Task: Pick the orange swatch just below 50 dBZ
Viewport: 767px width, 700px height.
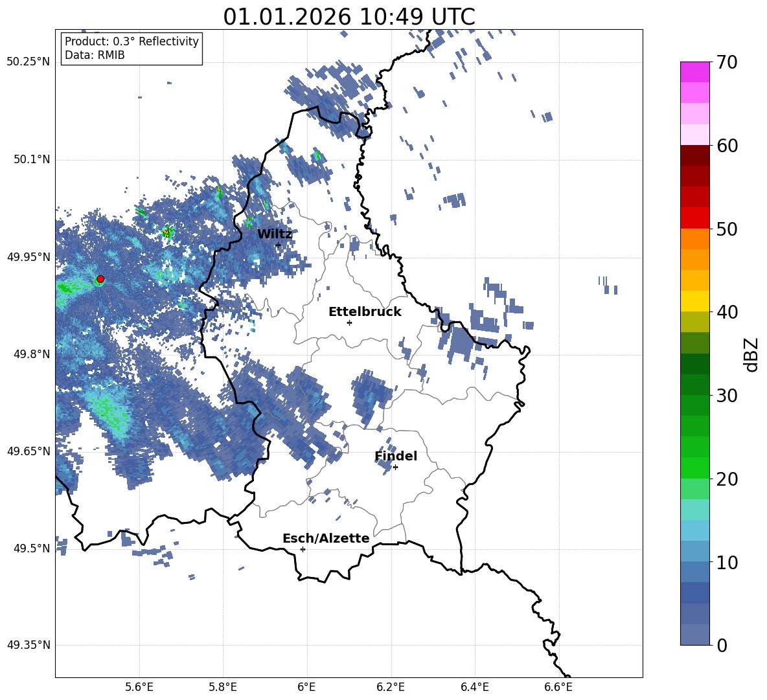Action: point(694,239)
